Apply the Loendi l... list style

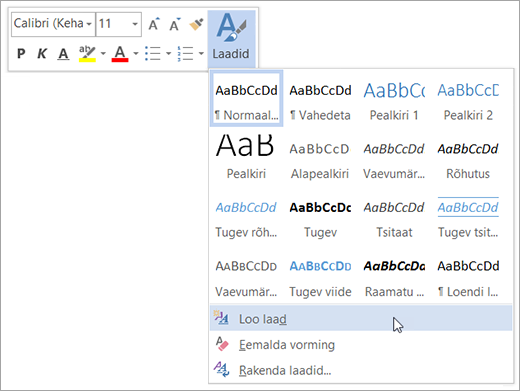(468, 275)
